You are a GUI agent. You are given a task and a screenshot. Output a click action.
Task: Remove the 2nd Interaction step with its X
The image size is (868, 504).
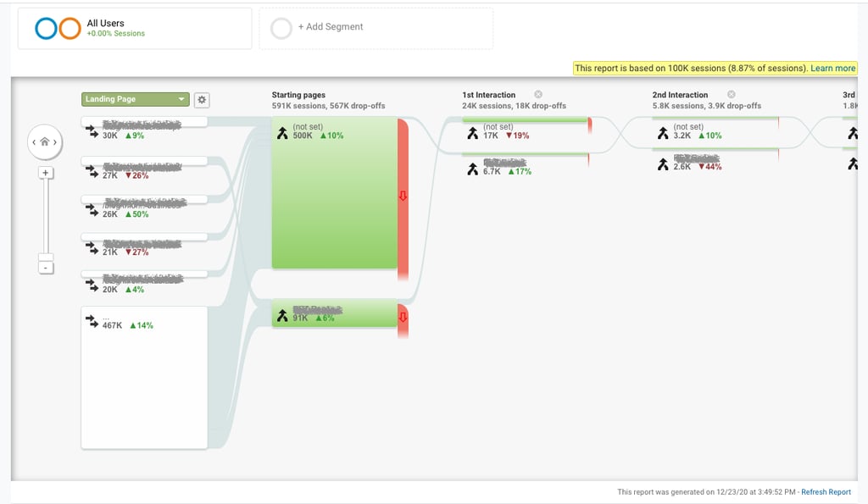point(731,95)
